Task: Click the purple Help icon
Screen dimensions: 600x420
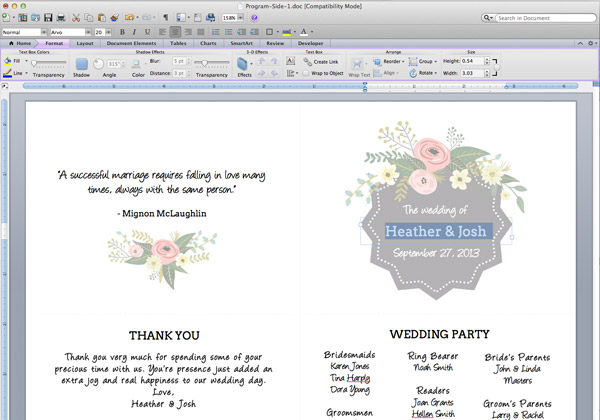Action: (x=254, y=18)
